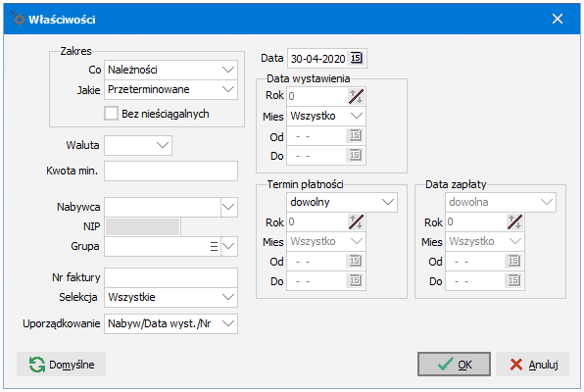Screen dimensions: 584x392
Task: Open the Waluta currency dropdown
Action: coord(138,145)
